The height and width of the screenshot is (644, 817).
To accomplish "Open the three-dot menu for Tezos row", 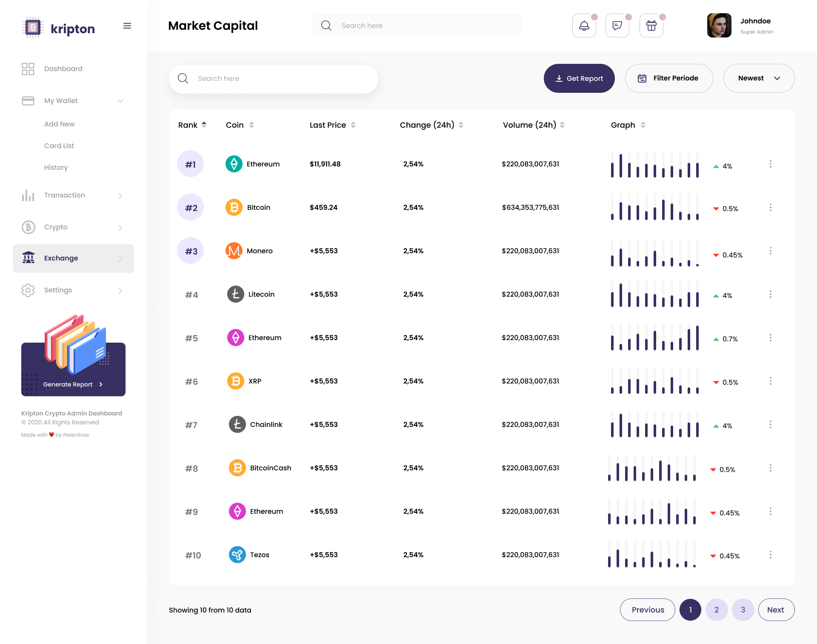I will 771,555.
